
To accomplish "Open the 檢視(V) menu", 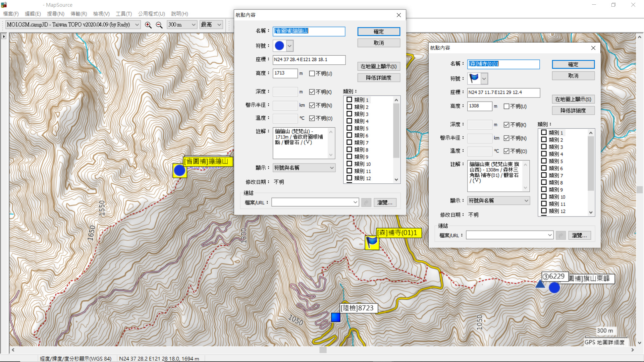I will [101, 14].
